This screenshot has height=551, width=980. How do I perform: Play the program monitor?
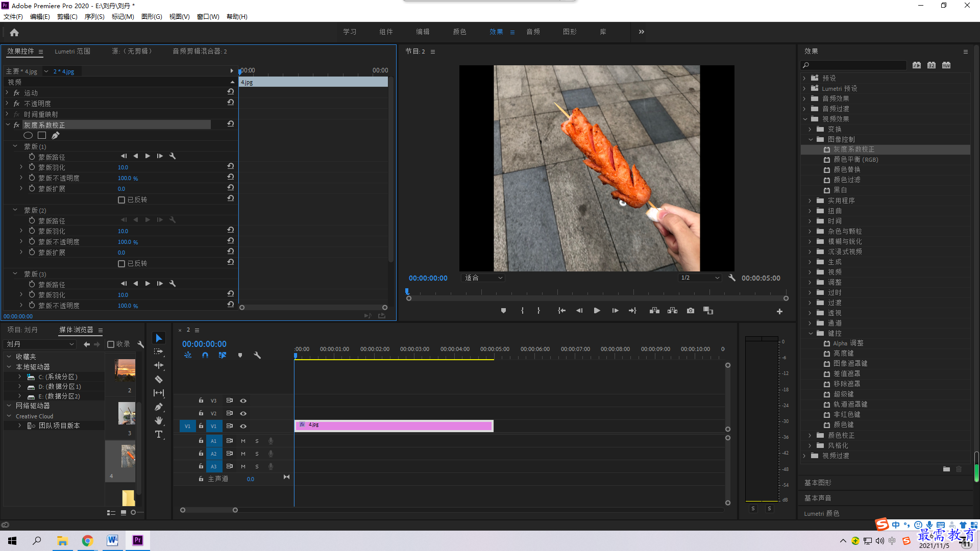tap(597, 311)
